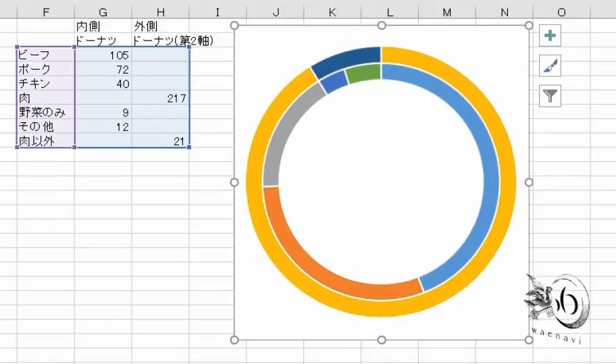Select column H header
The width and height of the screenshot is (616, 364).
click(x=160, y=13)
